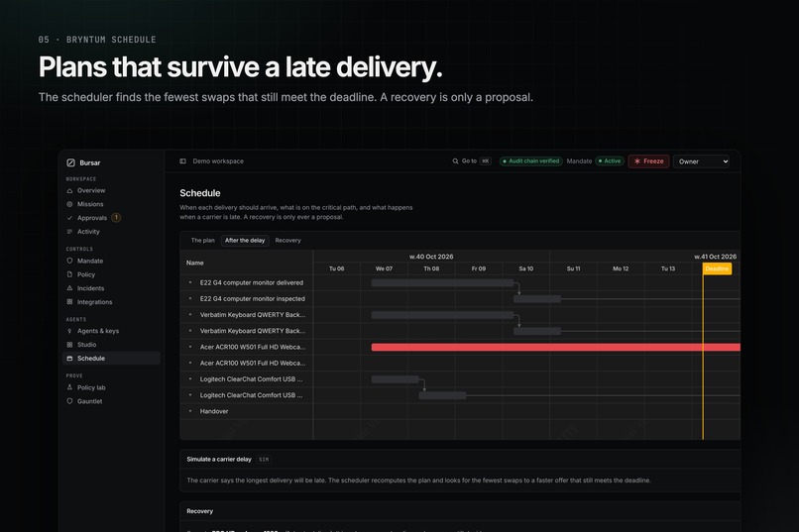Click the Mo 12 day header
This screenshot has width=799, height=532.
click(x=621, y=268)
